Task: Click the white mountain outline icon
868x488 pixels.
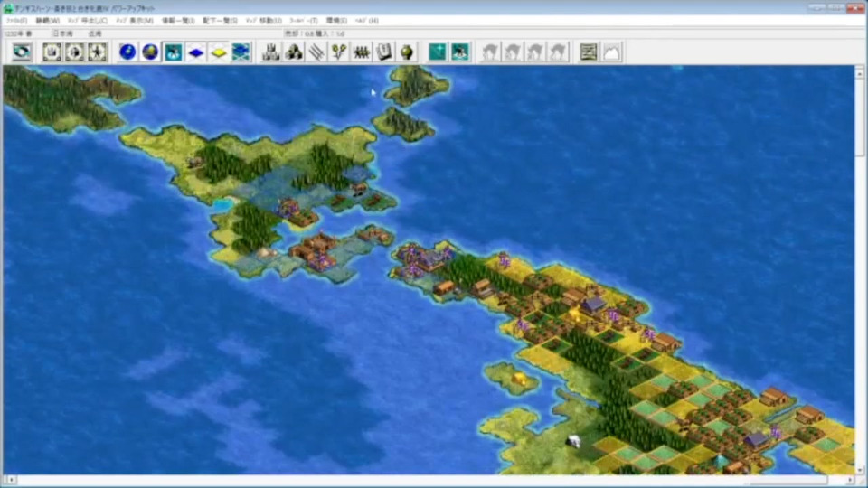Action: click(612, 52)
